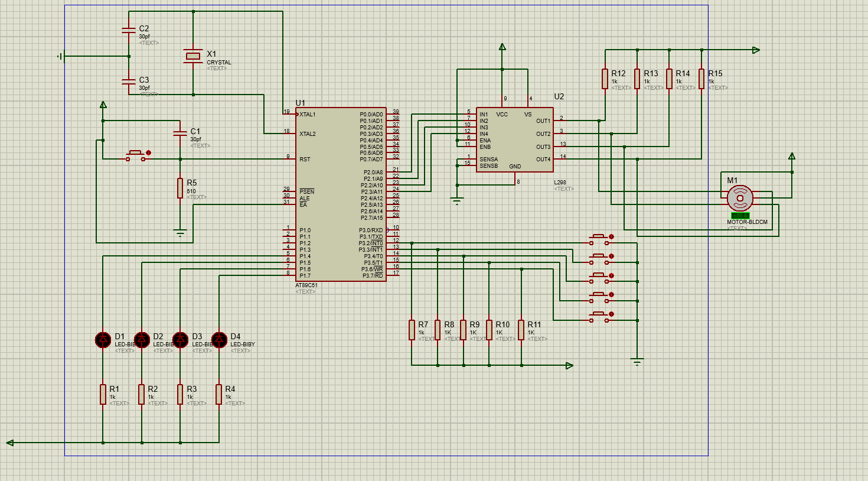The width and height of the screenshot is (868, 481).
Task: Select LED D1 symbol
Action: tap(103, 340)
